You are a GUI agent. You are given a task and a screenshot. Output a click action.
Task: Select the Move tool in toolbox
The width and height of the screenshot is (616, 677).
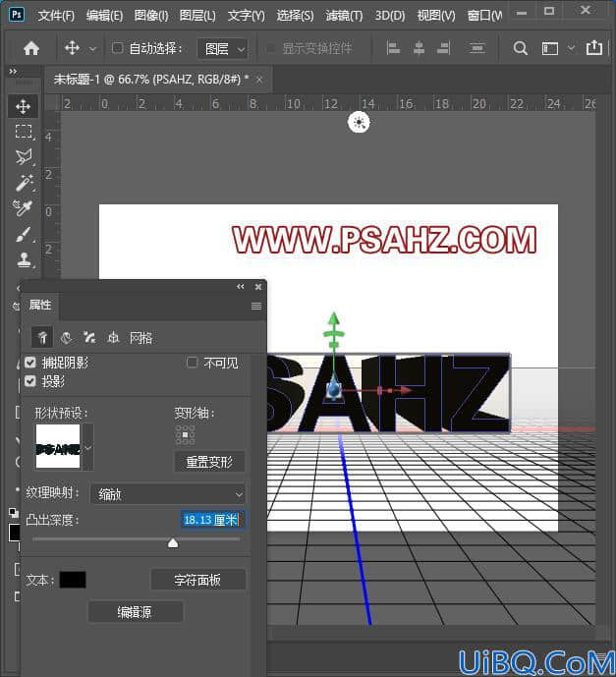pyautogui.click(x=23, y=106)
